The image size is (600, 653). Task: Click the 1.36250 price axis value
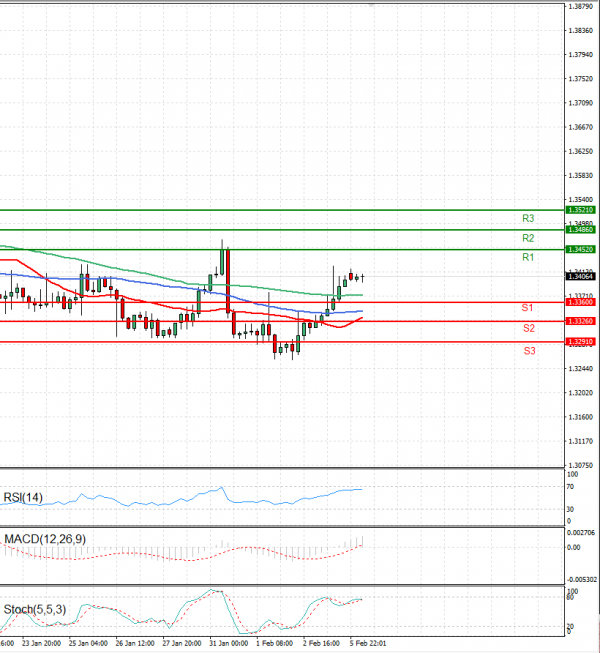[x=581, y=151]
